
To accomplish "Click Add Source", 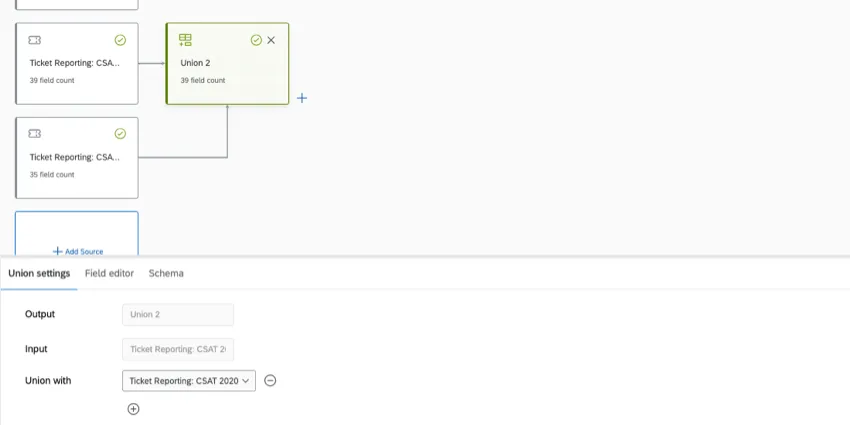I will point(77,251).
